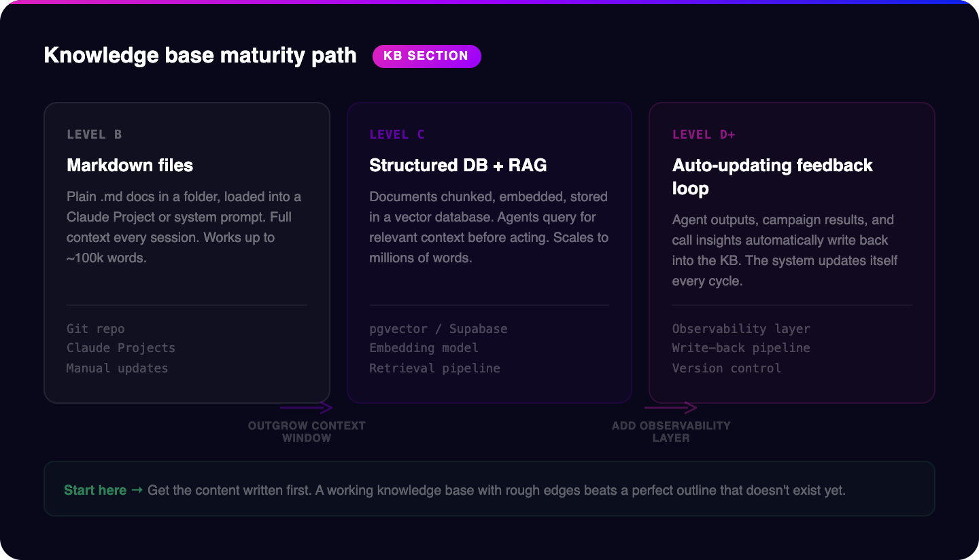
Task: Open the "Auto-updating feedback loop" title
Action: [772, 177]
